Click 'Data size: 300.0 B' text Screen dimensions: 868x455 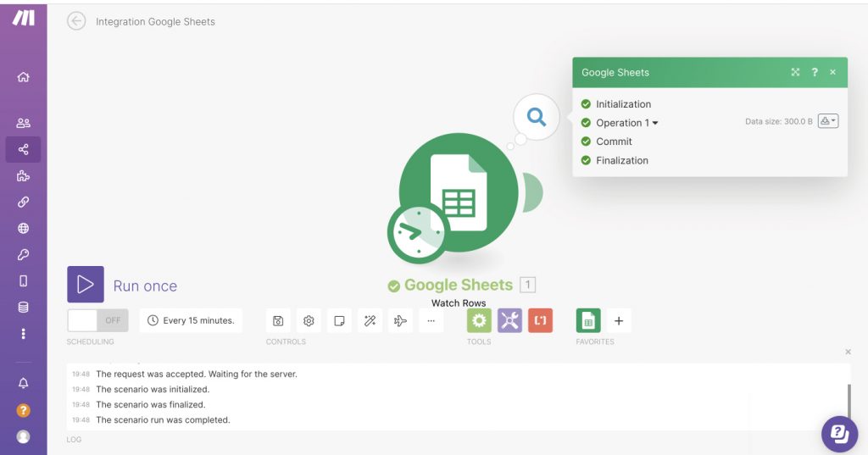coord(778,121)
